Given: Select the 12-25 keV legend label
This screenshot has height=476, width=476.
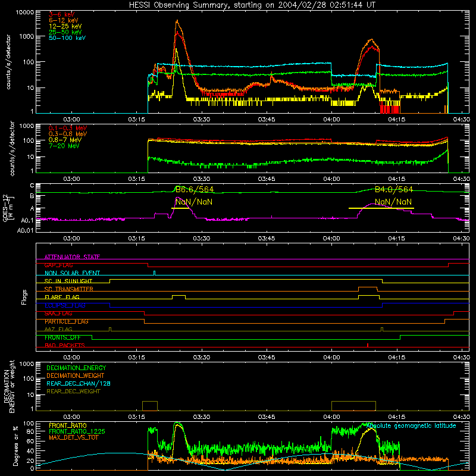Looking at the screenshot, I should [x=65, y=26].
